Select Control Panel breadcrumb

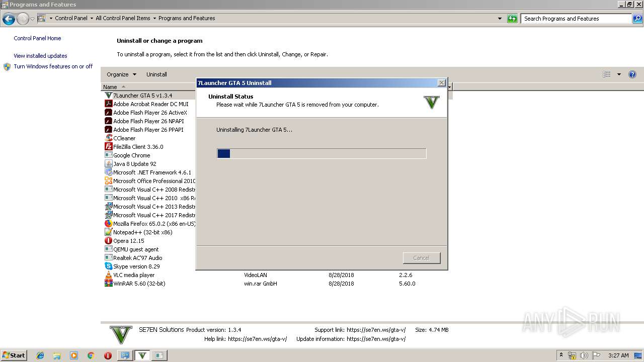pos(71,19)
